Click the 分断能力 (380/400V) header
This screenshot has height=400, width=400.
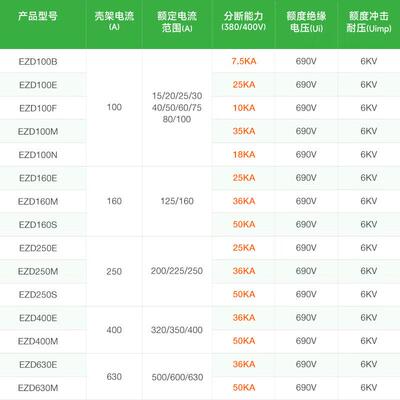(x=244, y=21)
